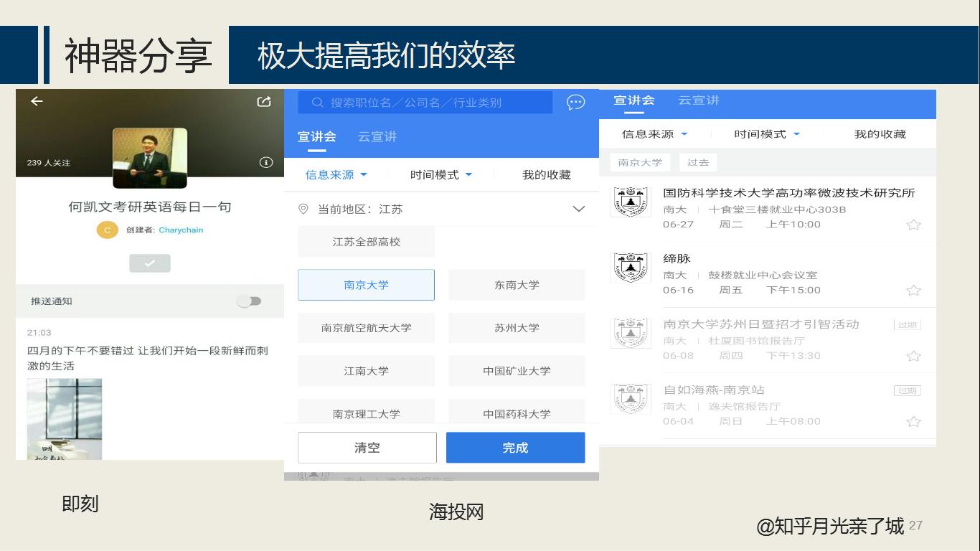Switch to the 宣讲会 tab in the right screen
The width and height of the screenshot is (980, 551).
pyautogui.click(x=634, y=100)
